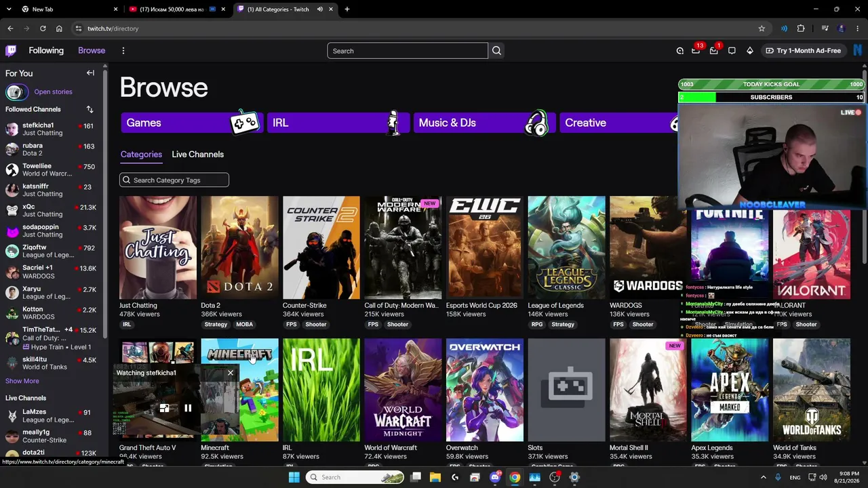Screen dimensions: 868x488
Task: Open the notifications inbox with 1 badge
Action: click(713, 51)
